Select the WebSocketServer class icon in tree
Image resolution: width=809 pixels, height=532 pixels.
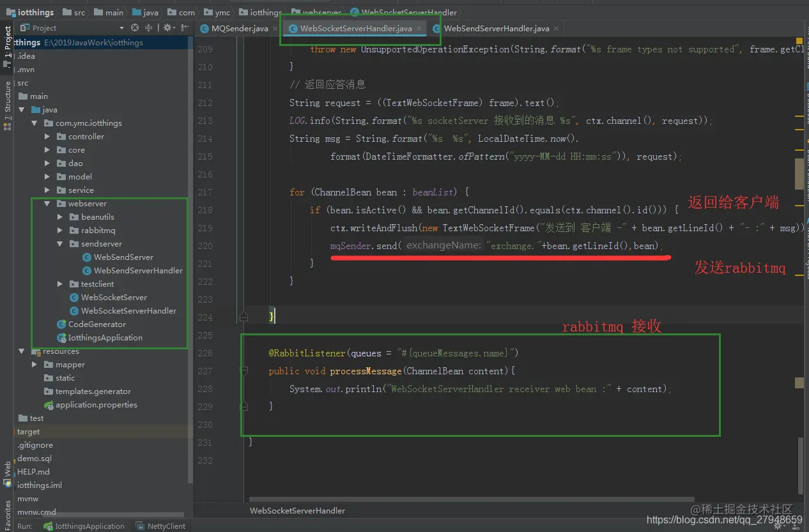click(x=74, y=298)
